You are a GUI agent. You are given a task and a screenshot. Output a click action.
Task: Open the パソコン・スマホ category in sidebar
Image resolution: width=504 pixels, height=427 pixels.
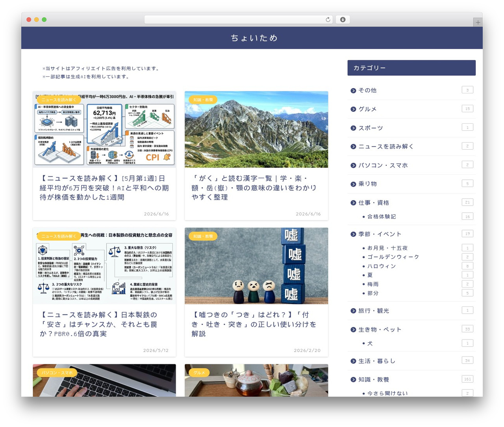pyautogui.click(x=383, y=165)
